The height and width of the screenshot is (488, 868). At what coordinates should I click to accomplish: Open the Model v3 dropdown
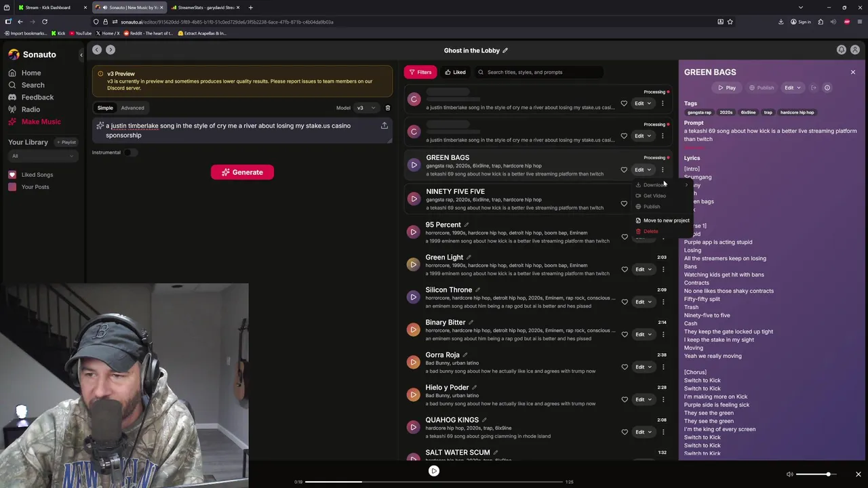(366, 108)
